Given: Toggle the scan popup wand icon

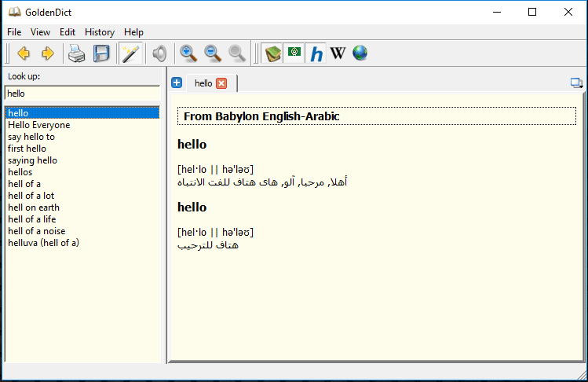Looking at the screenshot, I should point(130,53).
